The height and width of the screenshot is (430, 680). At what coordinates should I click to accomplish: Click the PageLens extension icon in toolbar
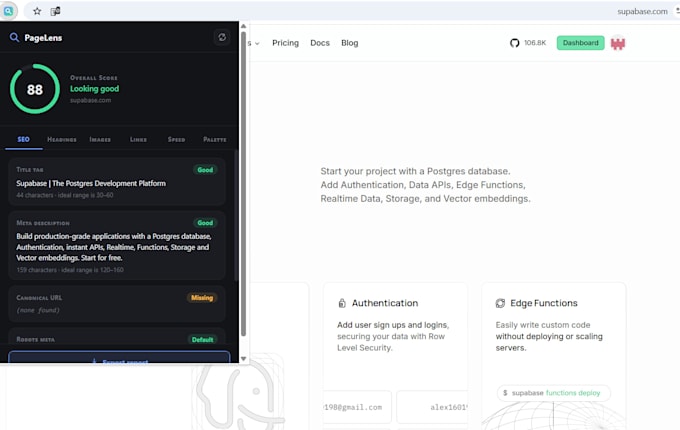[8, 11]
